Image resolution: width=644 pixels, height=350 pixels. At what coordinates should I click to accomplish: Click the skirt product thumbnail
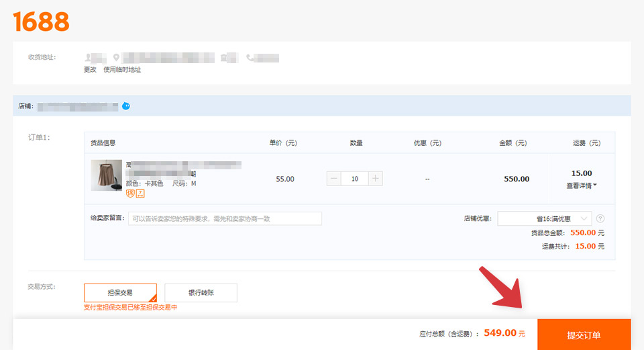tap(107, 175)
